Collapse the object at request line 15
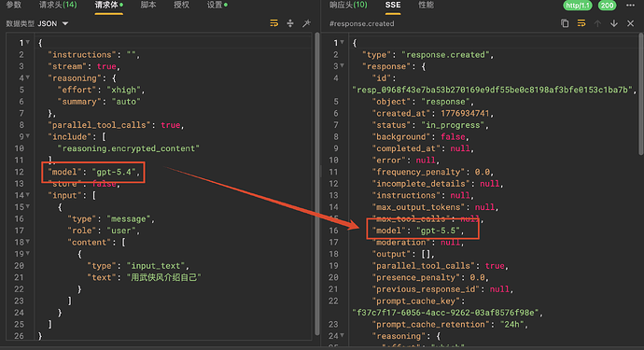 (x=28, y=206)
